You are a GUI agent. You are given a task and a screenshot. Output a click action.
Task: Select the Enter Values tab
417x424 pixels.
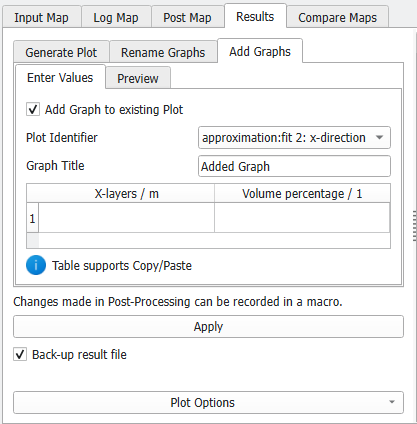point(60,77)
